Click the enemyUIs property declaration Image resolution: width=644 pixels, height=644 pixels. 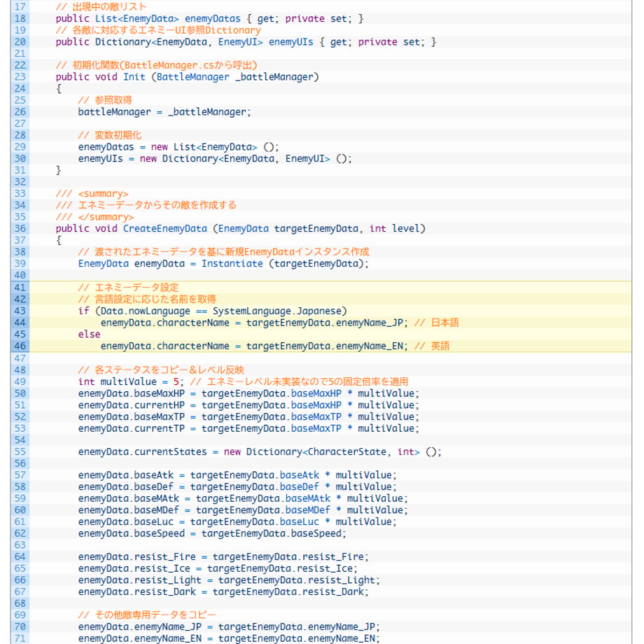tap(290, 42)
